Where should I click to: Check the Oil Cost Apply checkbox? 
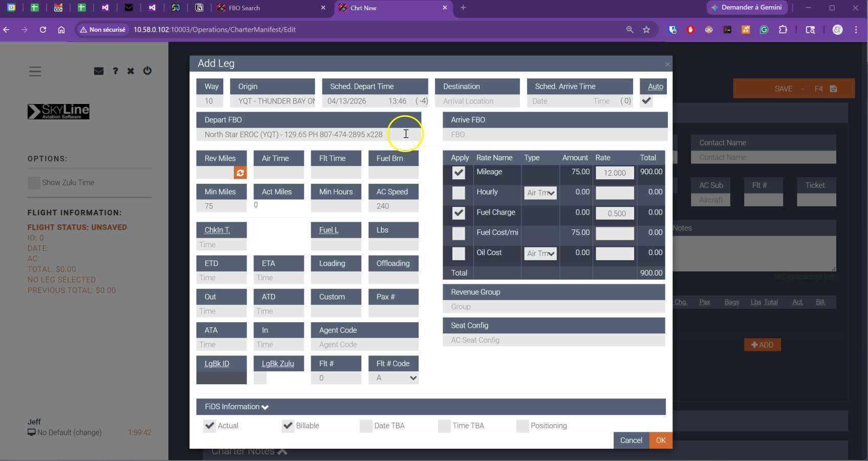point(459,254)
